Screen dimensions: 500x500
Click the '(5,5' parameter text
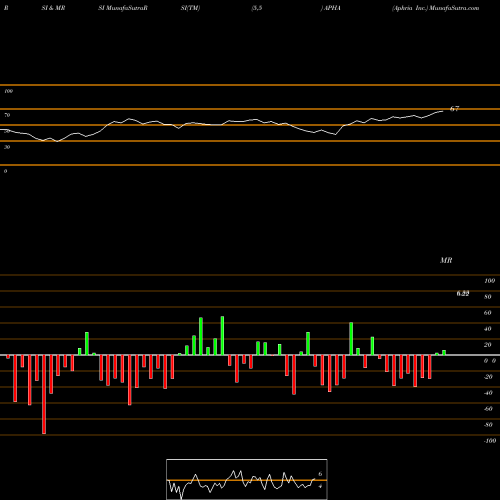(x=257, y=8)
